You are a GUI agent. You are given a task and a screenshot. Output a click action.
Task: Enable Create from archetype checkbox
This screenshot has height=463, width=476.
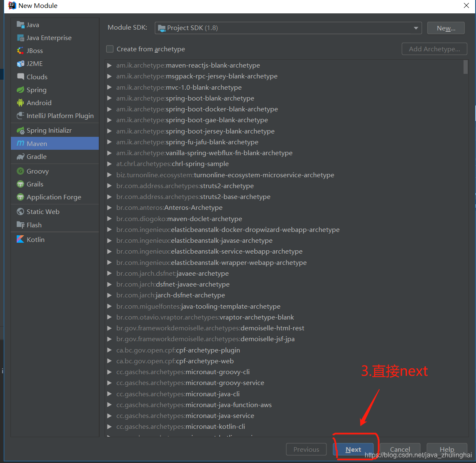110,49
